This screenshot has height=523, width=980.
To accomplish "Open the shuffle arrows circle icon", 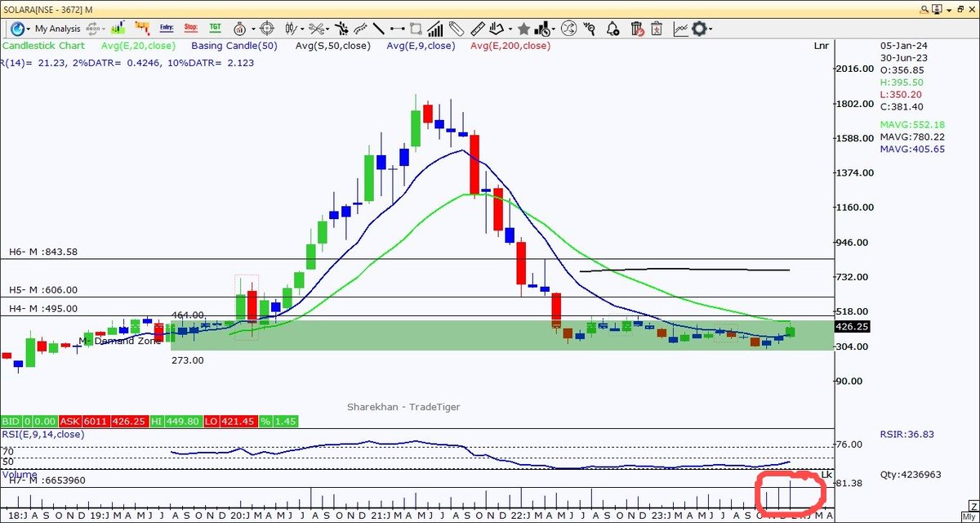I will 569,29.
